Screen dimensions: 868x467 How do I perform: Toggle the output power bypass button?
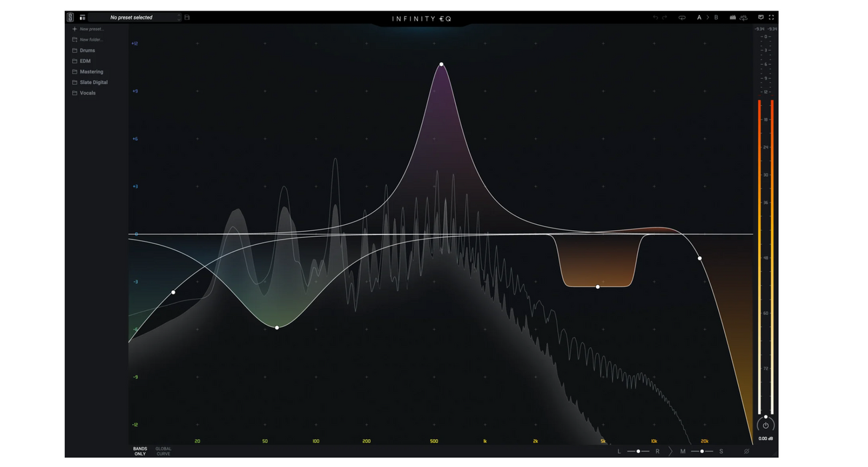pyautogui.click(x=765, y=425)
